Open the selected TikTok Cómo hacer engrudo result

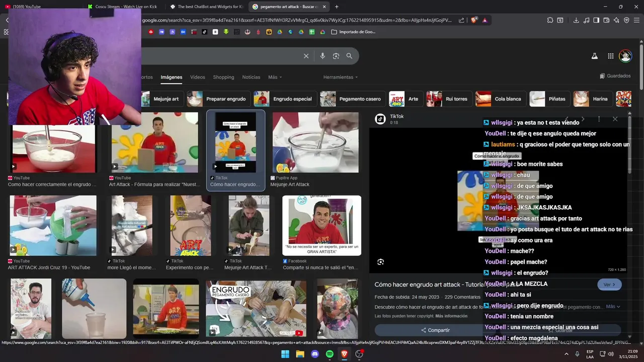[235, 150]
